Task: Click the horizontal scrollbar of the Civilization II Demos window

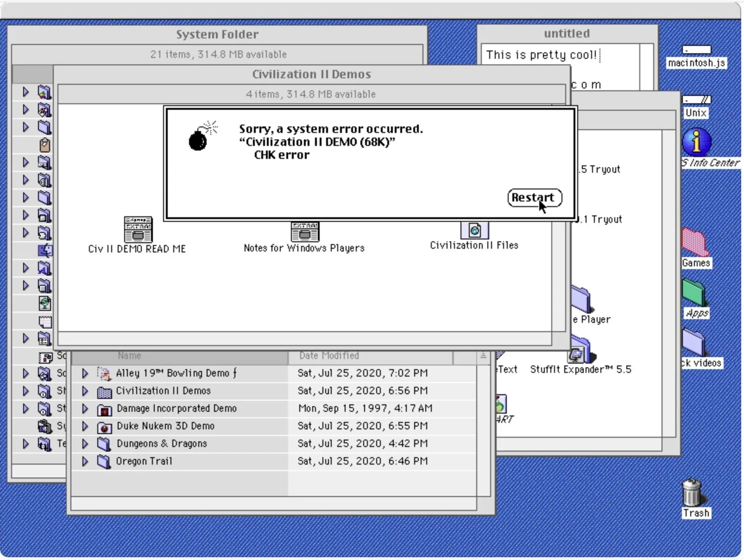Action: [304, 339]
